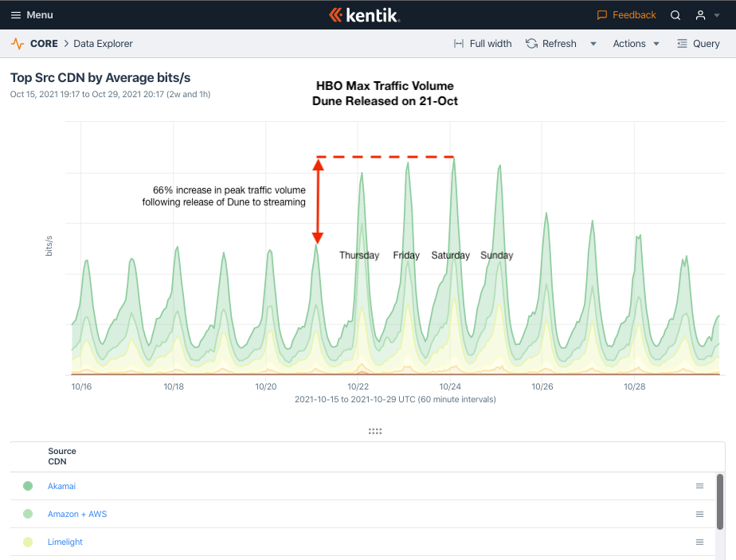736x560 pixels.
Task: Click the Limelight yellow color swatch
Action: click(x=28, y=542)
